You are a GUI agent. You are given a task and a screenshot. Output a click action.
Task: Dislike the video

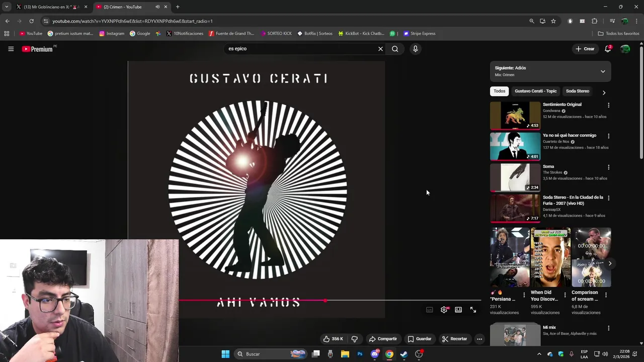click(x=355, y=339)
